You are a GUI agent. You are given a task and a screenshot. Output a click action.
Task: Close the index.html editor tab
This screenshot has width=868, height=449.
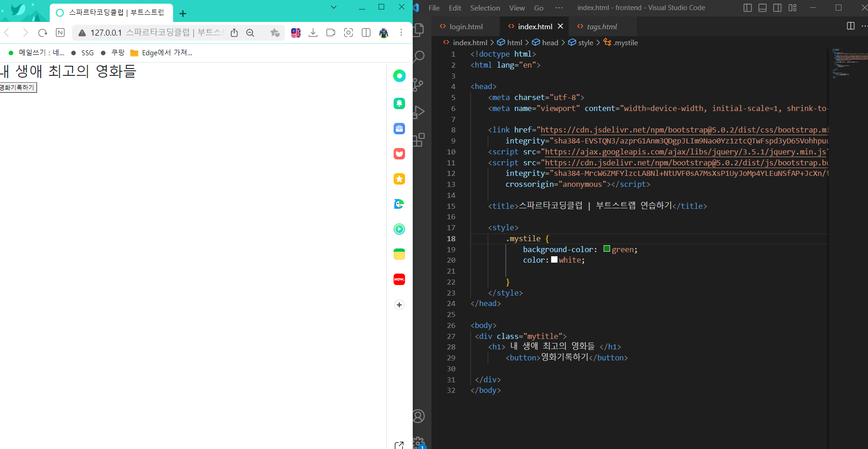[x=560, y=26]
